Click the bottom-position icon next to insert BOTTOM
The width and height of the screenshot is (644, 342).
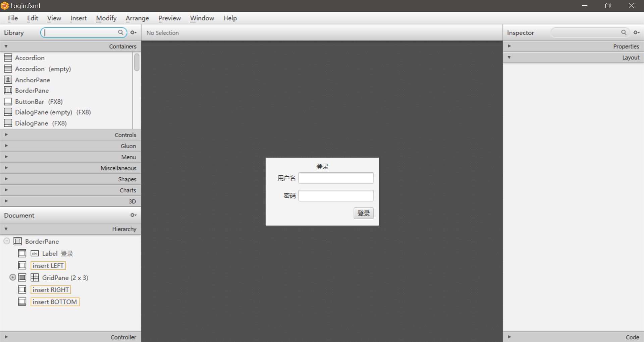pos(22,302)
